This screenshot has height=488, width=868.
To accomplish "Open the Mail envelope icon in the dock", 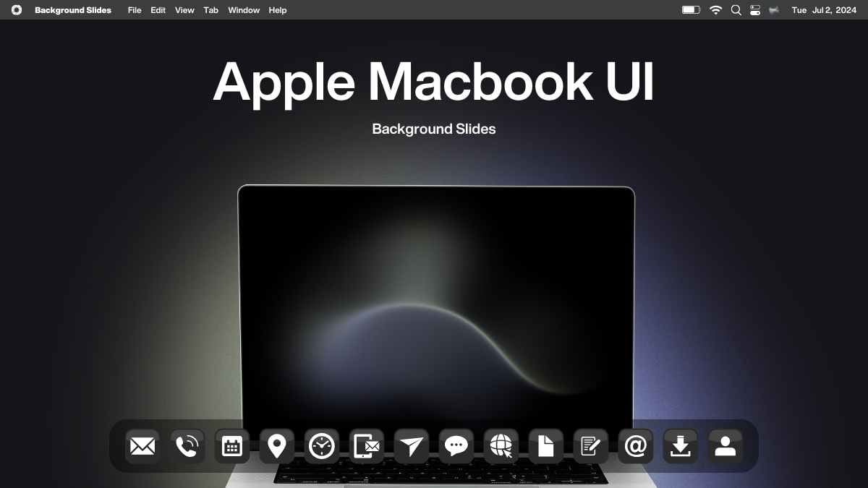I will coord(142,446).
